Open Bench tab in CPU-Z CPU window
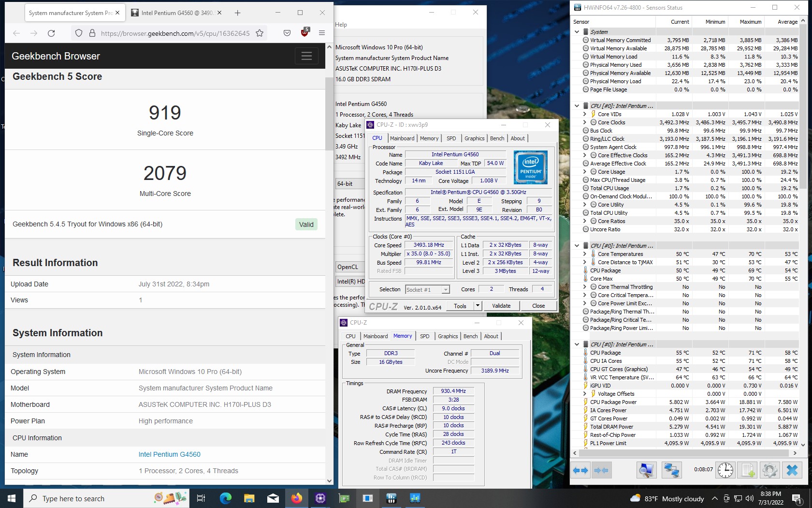Screen dimensions: 812x508 coord(497,138)
